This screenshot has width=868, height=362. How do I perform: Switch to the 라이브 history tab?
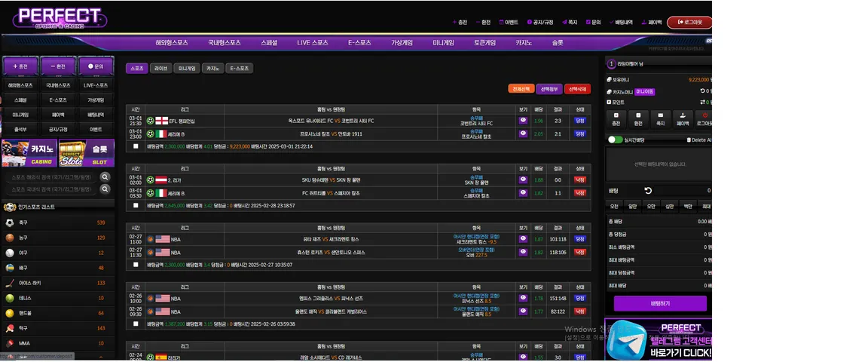tap(160, 68)
